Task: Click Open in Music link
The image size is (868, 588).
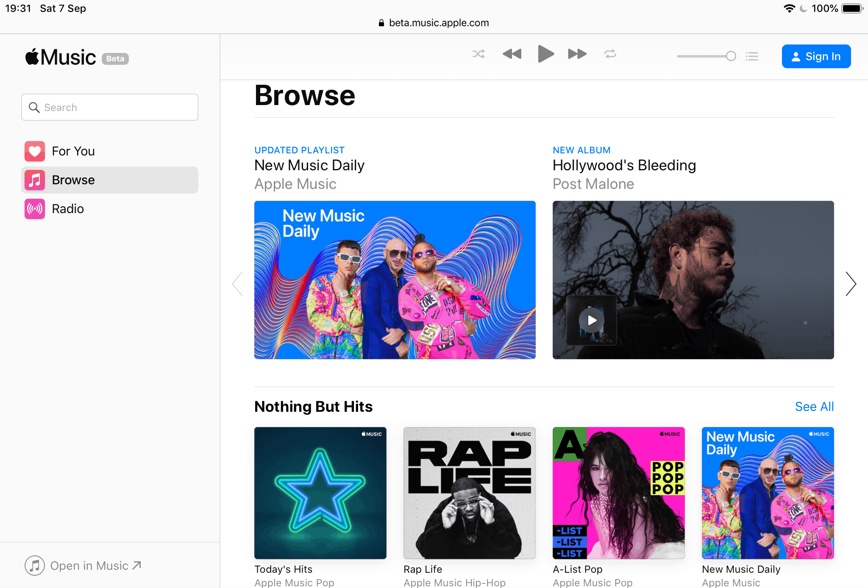Action: [83, 566]
